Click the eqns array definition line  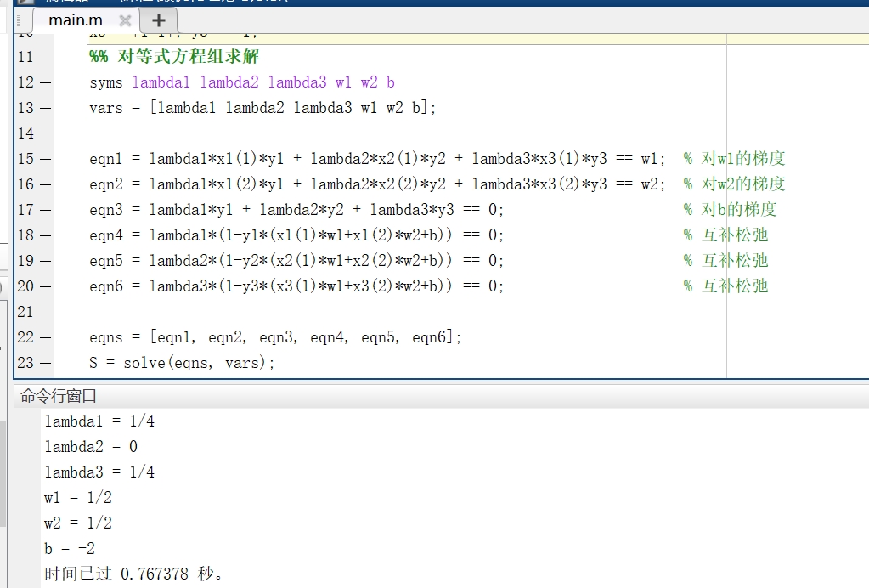tap(275, 337)
